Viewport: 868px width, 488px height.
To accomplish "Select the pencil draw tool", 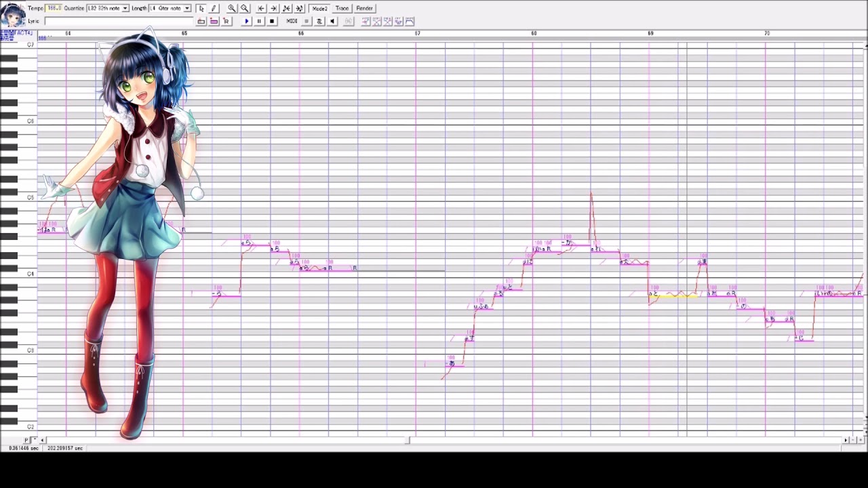I will tap(214, 8).
